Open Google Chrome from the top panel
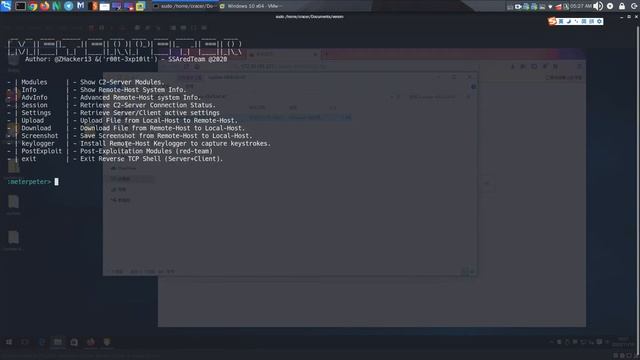Screen dimensions: 640x360 (33, 6)
